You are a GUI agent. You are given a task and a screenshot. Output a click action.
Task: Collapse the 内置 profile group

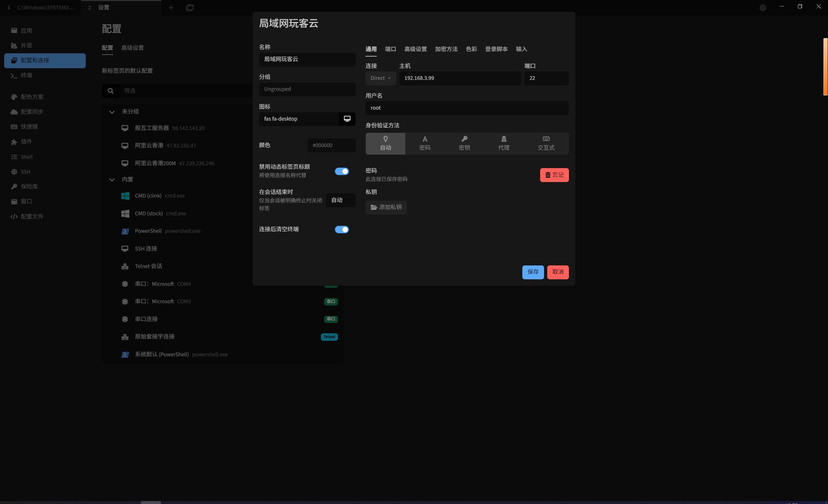coord(112,180)
